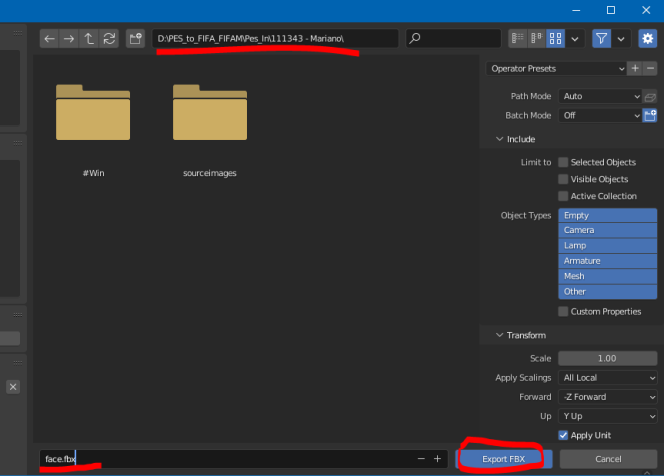Switch to horizontal list display mode
The image size is (664, 476).
coord(537,39)
